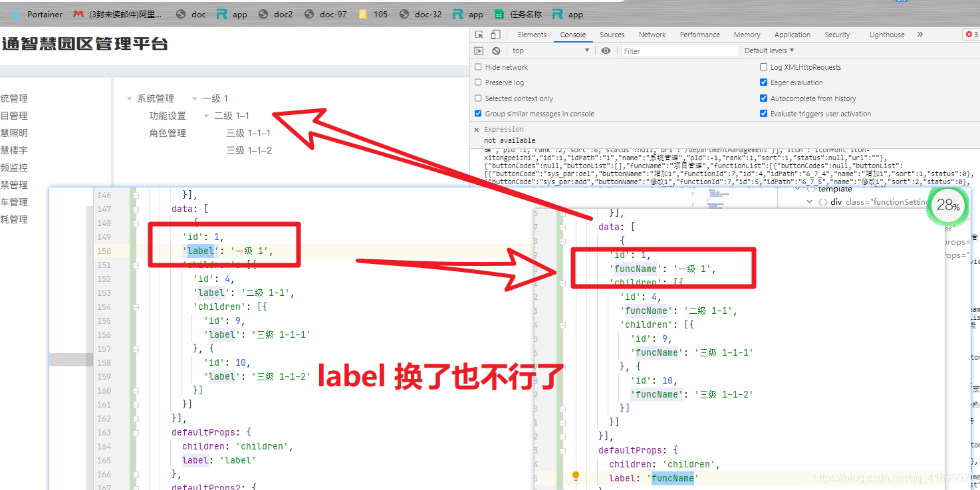The image size is (980, 490).
Task: Enable Log XMLHttpRequests checkbox
Action: (763, 67)
